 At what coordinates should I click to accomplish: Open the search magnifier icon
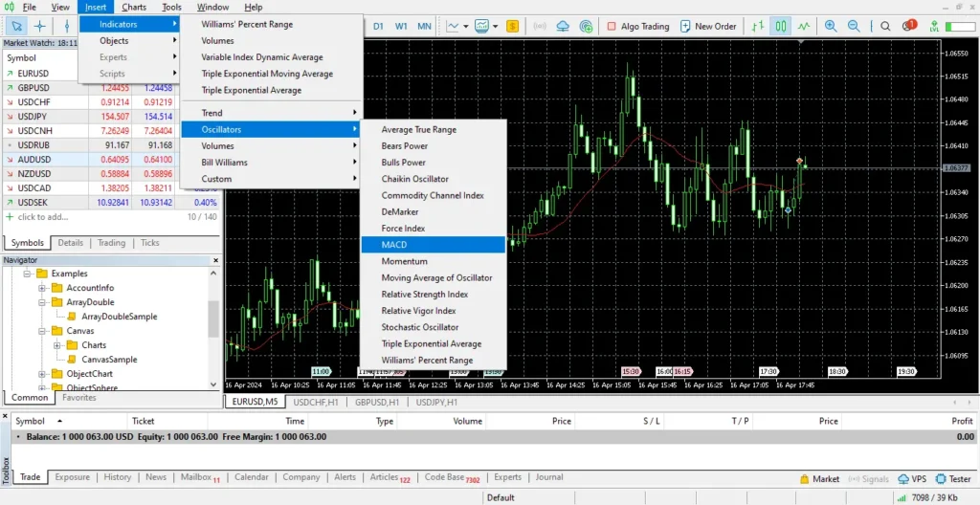(x=885, y=26)
